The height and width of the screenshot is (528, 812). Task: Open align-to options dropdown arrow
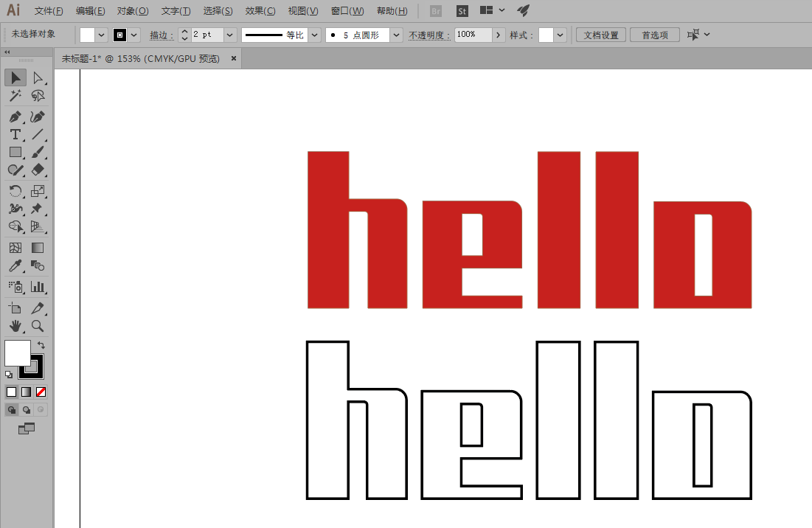point(707,35)
